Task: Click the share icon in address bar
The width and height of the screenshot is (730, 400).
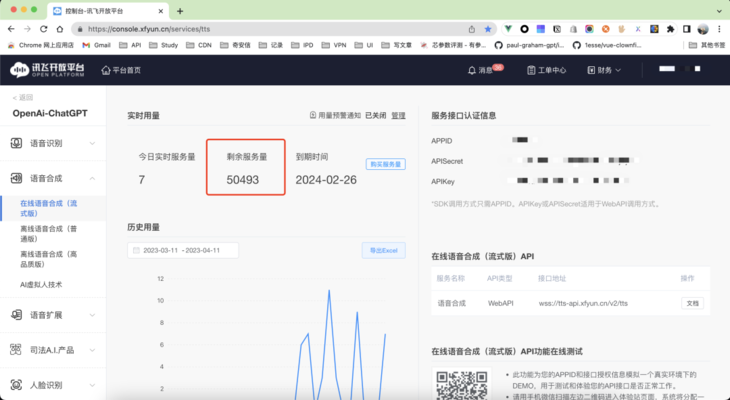Action: tap(472, 29)
